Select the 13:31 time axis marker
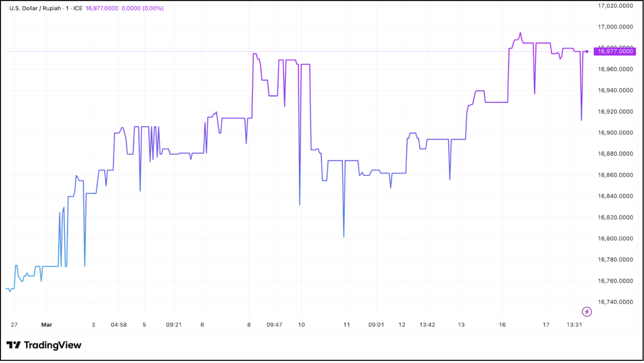Image resolution: width=644 pixels, height=363 pixels. click(x=574, y=325)
